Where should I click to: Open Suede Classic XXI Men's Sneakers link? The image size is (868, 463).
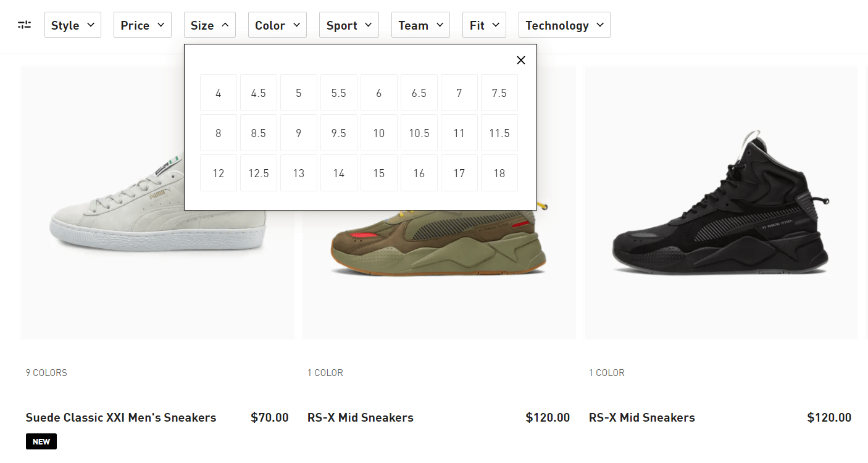(x=121, y=417)
